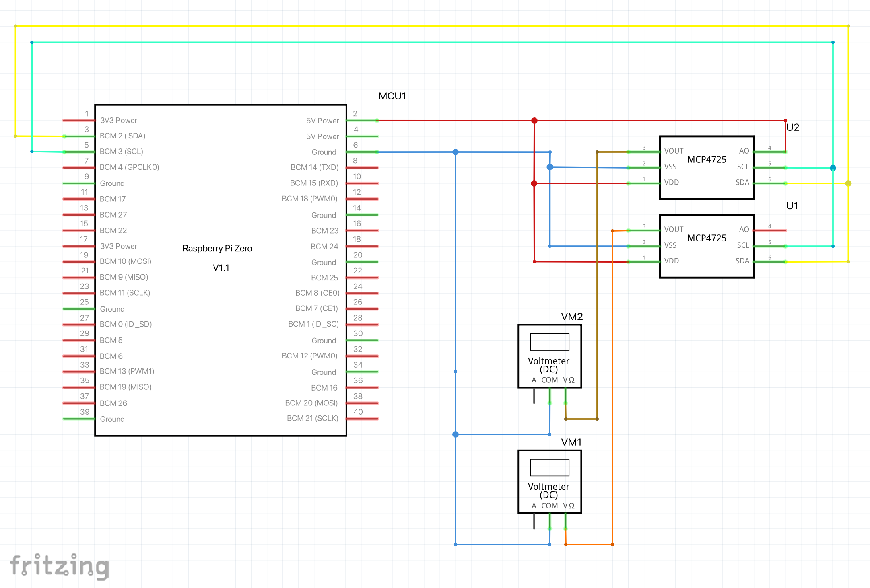Click the BCM 26 pin label
Screen dimensions: 870x588
tap(113, 403)
